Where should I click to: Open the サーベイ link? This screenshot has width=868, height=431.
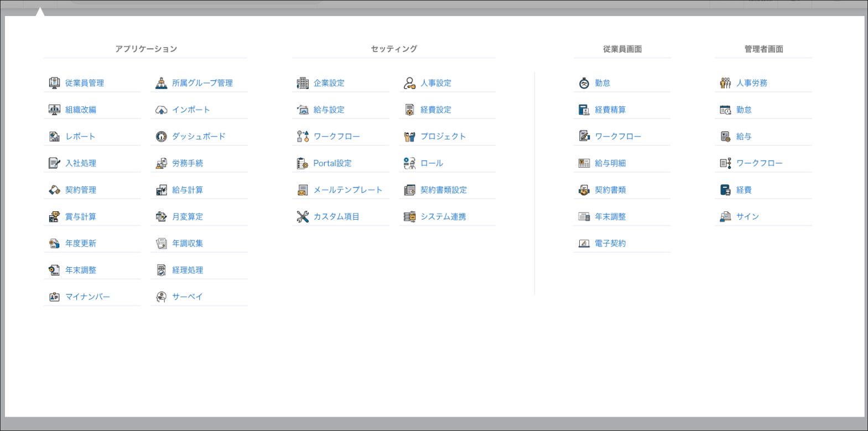click(x=187, y=297)
